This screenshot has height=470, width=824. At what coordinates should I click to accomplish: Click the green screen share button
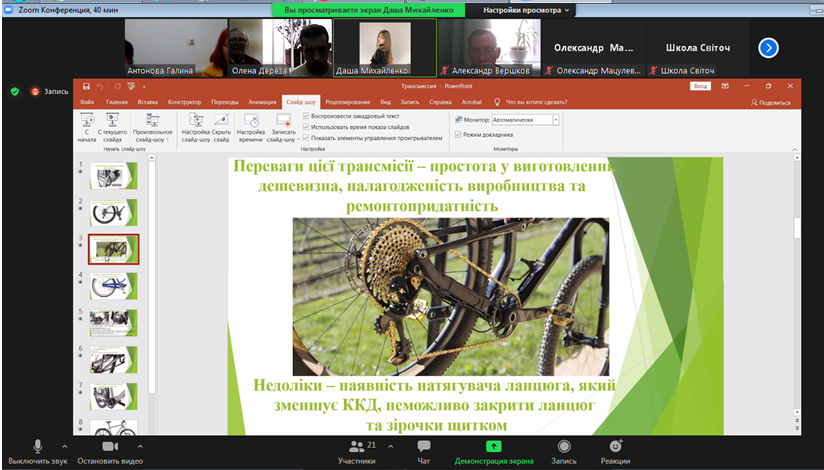coord(492,447)
